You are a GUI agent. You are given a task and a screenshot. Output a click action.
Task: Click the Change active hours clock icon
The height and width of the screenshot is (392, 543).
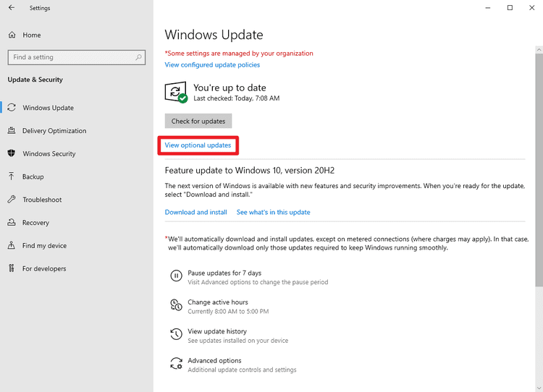coord(176,304)
